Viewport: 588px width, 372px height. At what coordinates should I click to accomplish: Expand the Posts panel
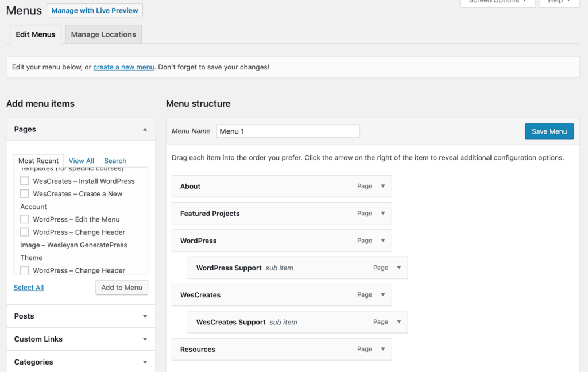pyautogui.click(x=145, y=316)
